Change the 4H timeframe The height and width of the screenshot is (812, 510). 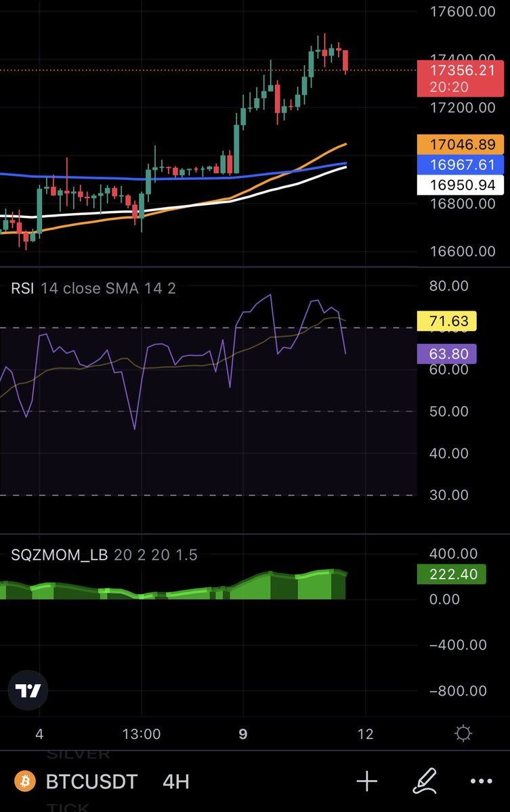(175, 782)
